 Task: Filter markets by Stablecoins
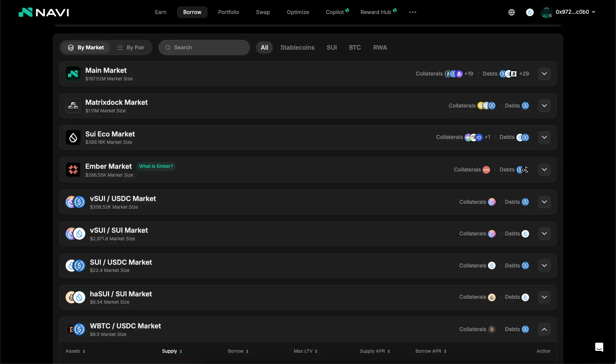click(x=297, y=48)
